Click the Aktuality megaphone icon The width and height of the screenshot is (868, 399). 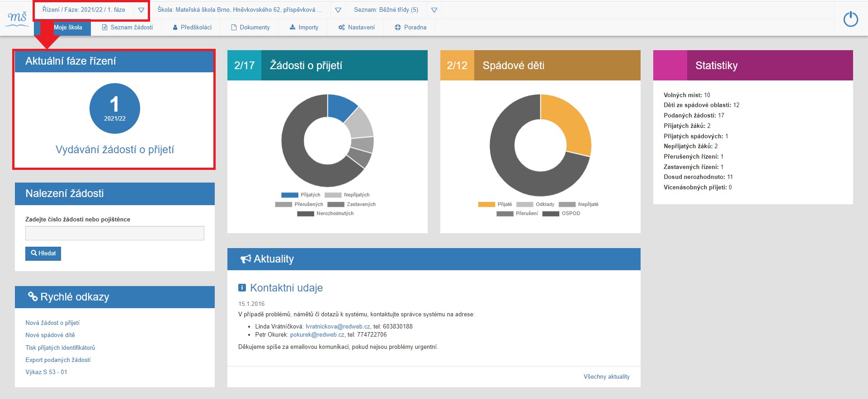(x=245, y=259)
